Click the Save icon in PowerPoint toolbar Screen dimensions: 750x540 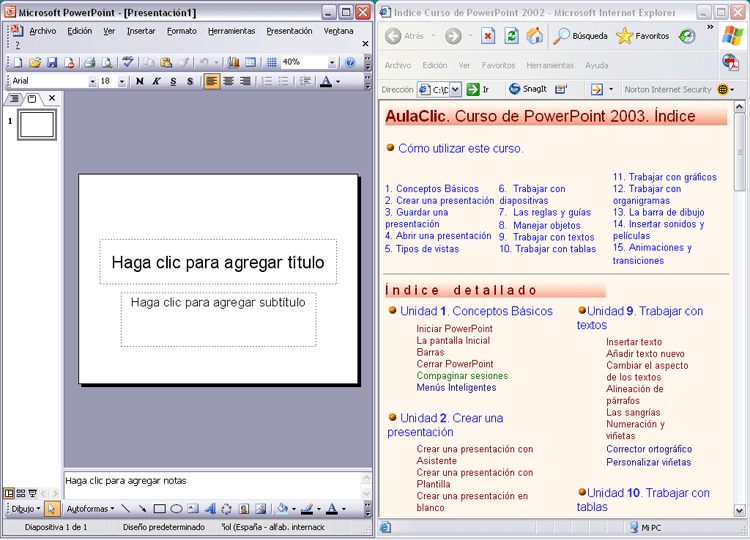coord(52,62)
